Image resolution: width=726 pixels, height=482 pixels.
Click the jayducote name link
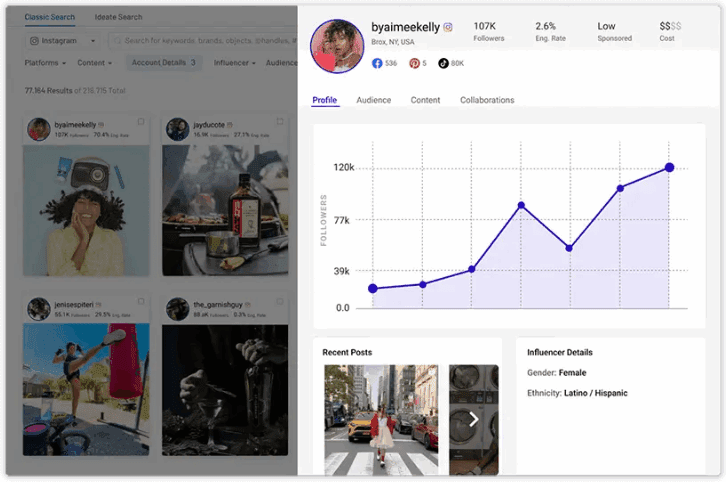click(x=209, y=125)
